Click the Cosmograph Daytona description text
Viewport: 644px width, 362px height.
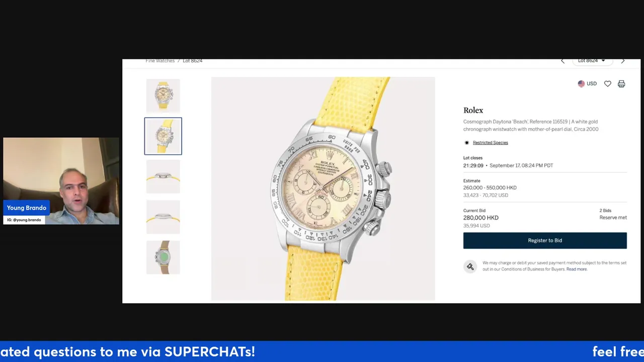point(531,125)
